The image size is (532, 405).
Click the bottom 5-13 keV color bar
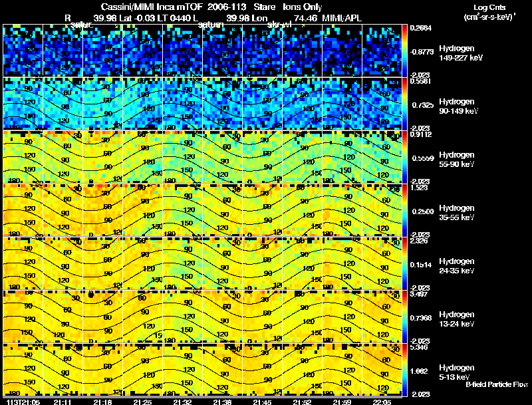coord(405,370)
